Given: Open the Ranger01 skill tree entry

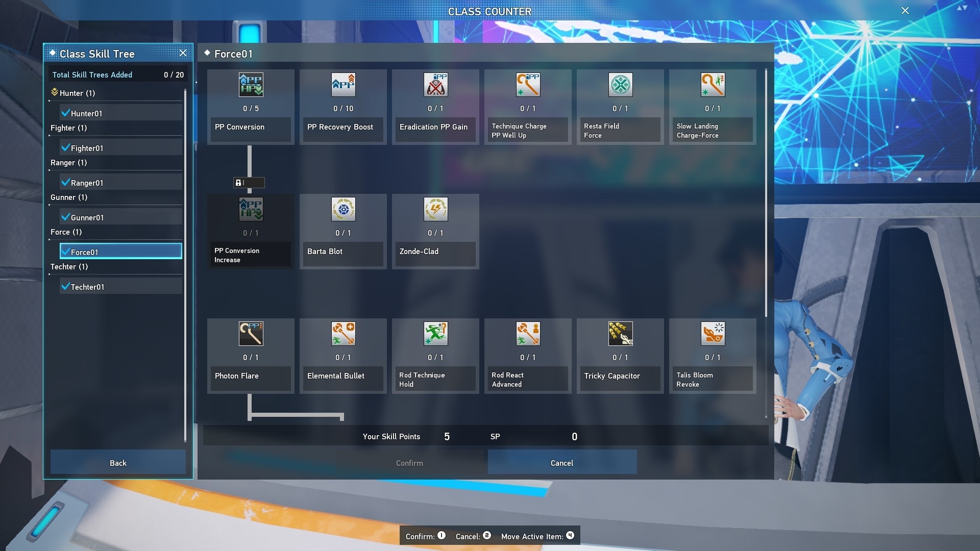Looking at the screenshot, I should click(121, 183).
